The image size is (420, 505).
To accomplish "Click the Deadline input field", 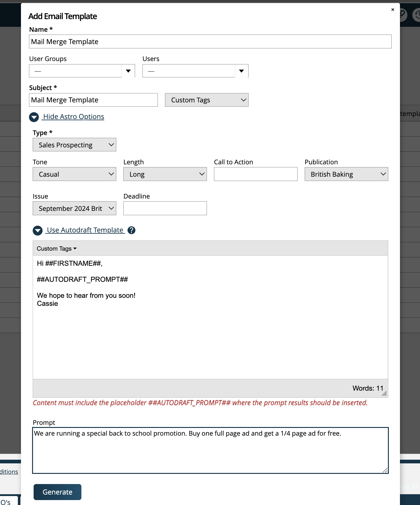I will pyautogui.click(x=165, y=208).
